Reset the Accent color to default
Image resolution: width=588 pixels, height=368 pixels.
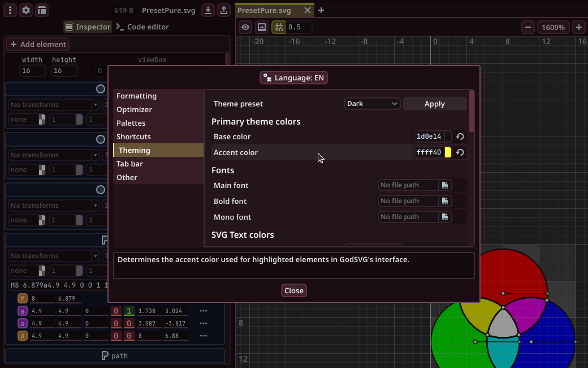coord(460,152)
